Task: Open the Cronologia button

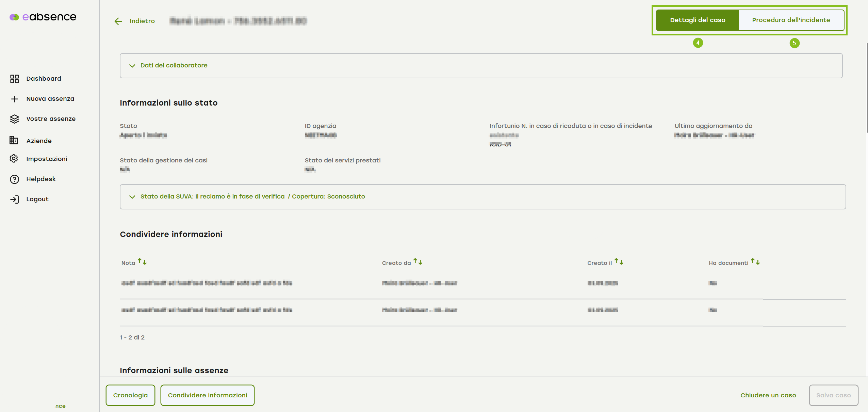Action: point(130,395)
